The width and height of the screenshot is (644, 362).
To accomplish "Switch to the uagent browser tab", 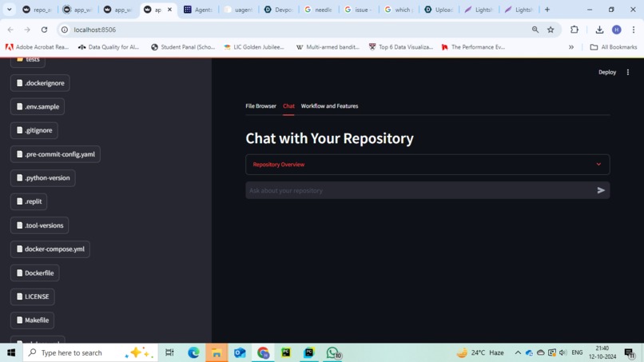I will pos(239,10).
